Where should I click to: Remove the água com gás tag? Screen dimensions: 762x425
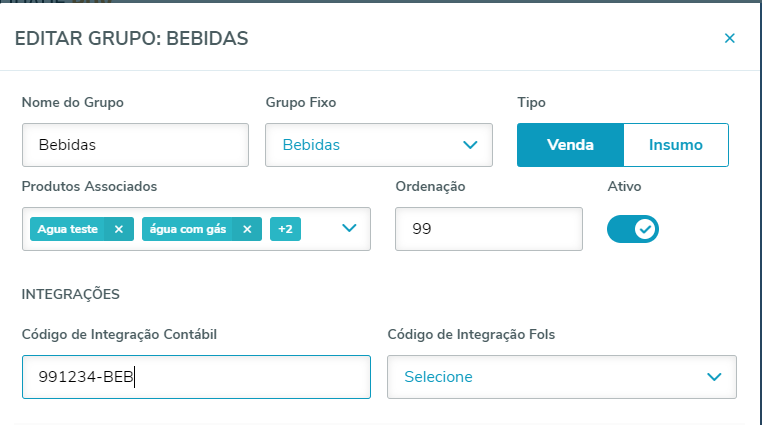(246, 229)
